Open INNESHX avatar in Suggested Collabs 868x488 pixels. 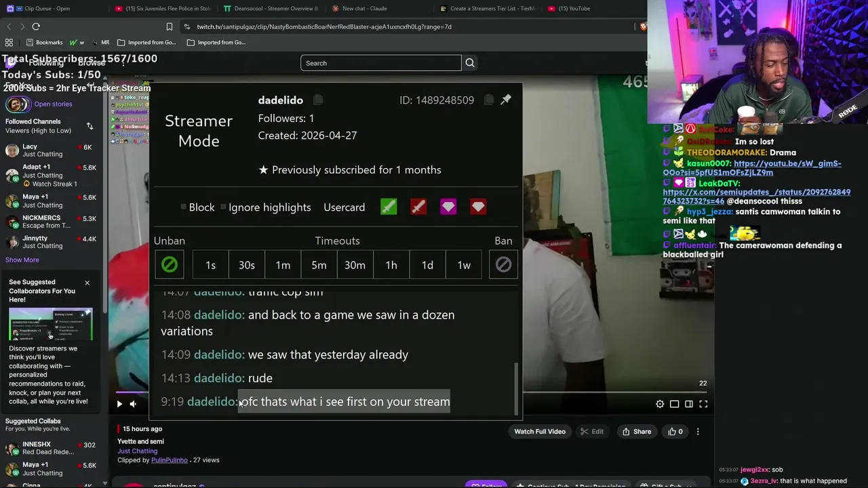[12, 449]
